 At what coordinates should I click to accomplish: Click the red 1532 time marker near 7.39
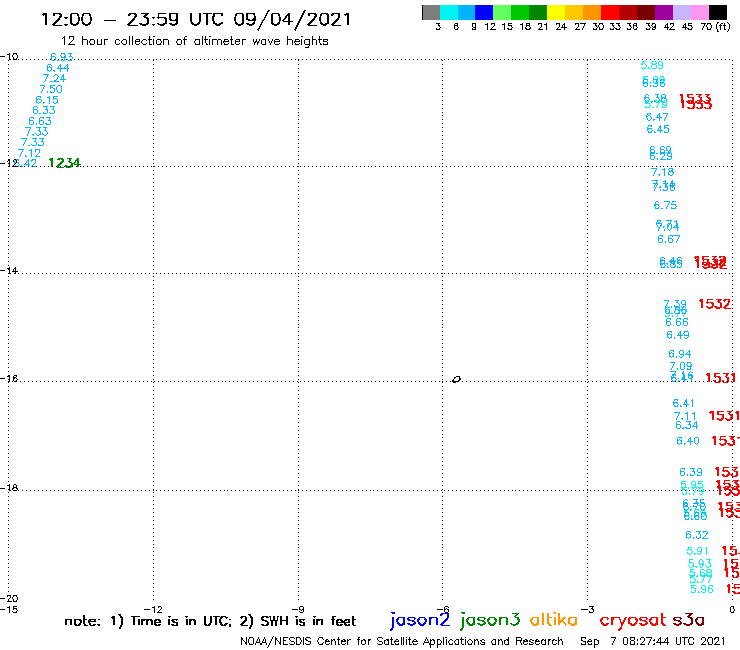714,304
